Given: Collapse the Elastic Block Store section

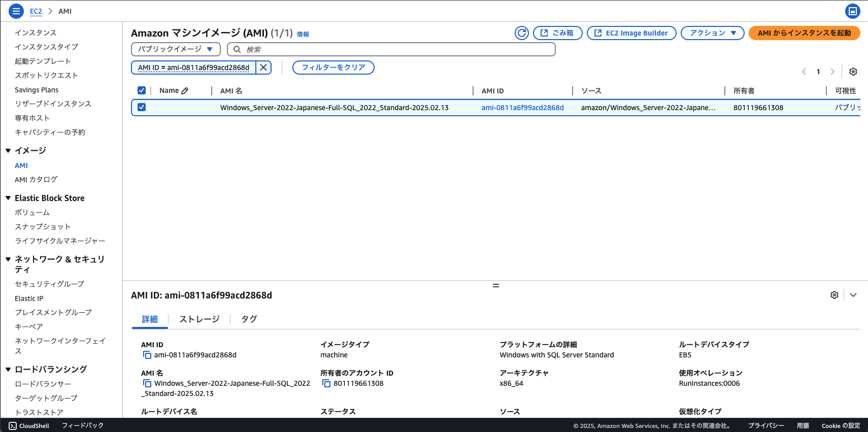Looking at the screenshot, I should [8, 198].
